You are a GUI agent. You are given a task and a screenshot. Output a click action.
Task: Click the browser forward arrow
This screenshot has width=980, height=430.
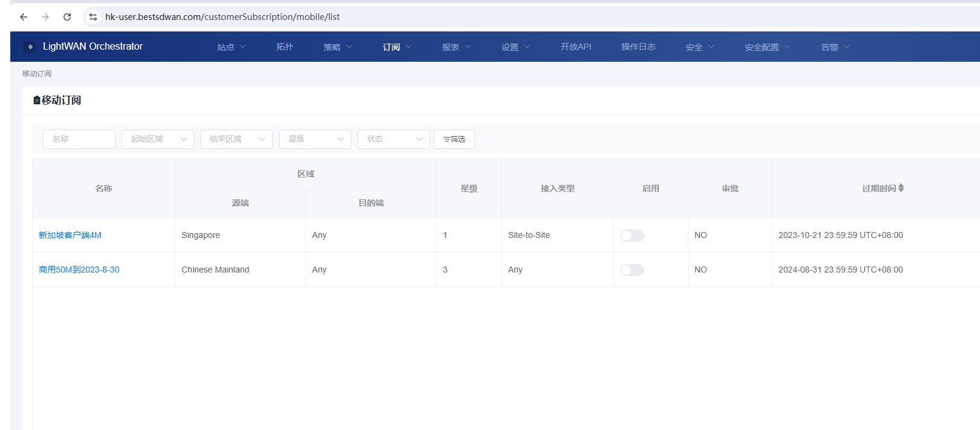(x=45, y=17)
